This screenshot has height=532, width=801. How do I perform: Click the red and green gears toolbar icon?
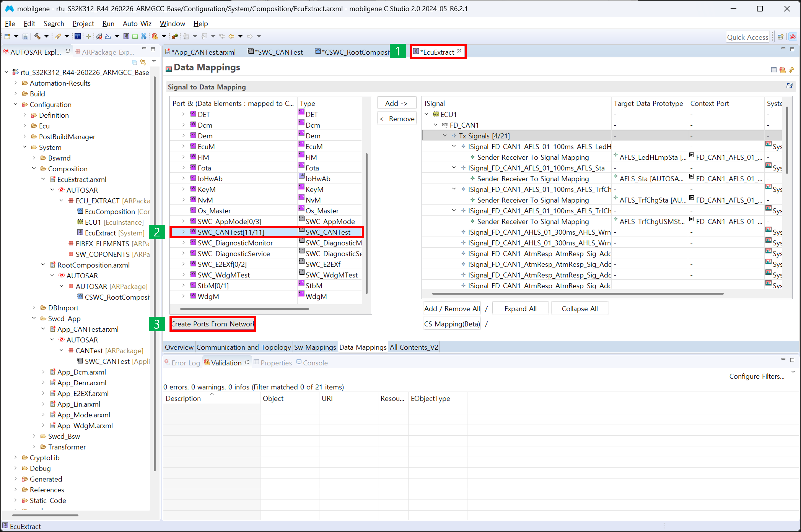tap(175, 36)
